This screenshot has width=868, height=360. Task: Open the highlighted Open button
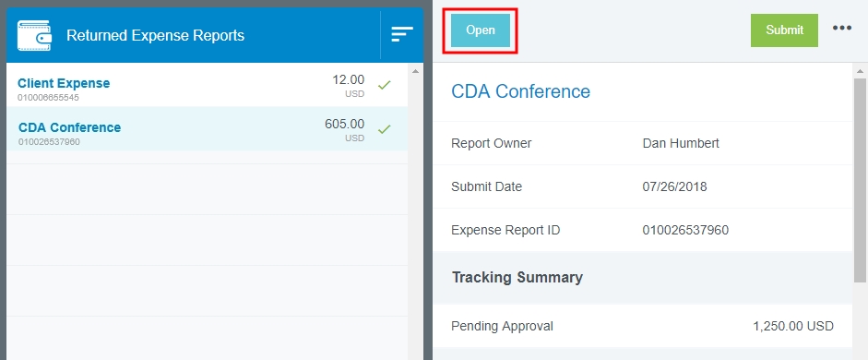pos(481,30)
